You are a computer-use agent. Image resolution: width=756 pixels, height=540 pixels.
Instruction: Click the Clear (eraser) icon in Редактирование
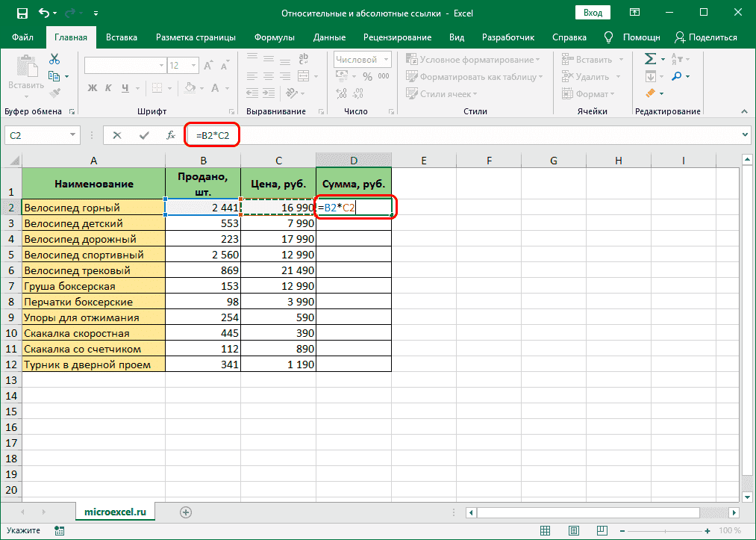651,93
